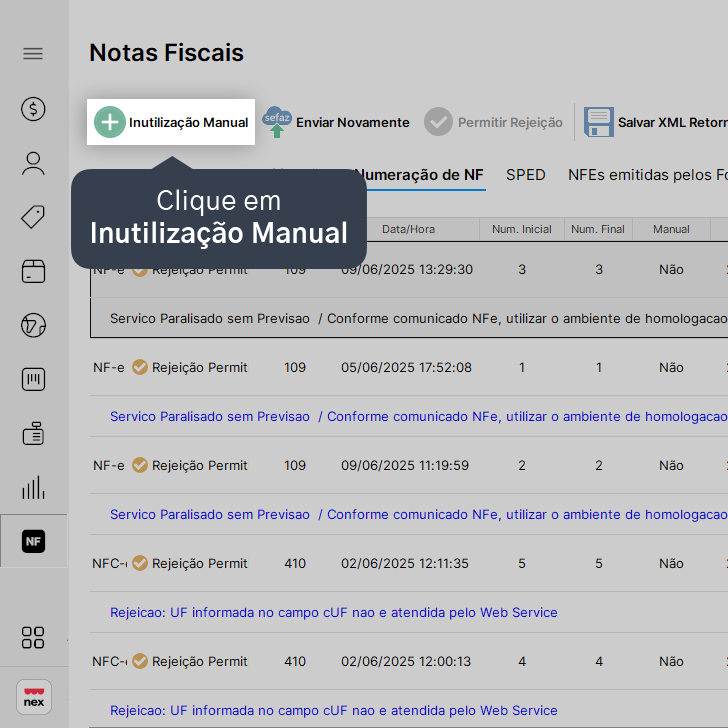
Task: Click the floppy disk save XML icon
Action: click(598, 122)
